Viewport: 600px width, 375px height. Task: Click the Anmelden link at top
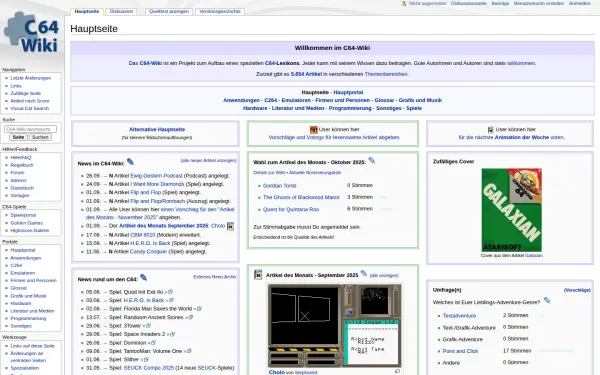(x=579, y=3)
